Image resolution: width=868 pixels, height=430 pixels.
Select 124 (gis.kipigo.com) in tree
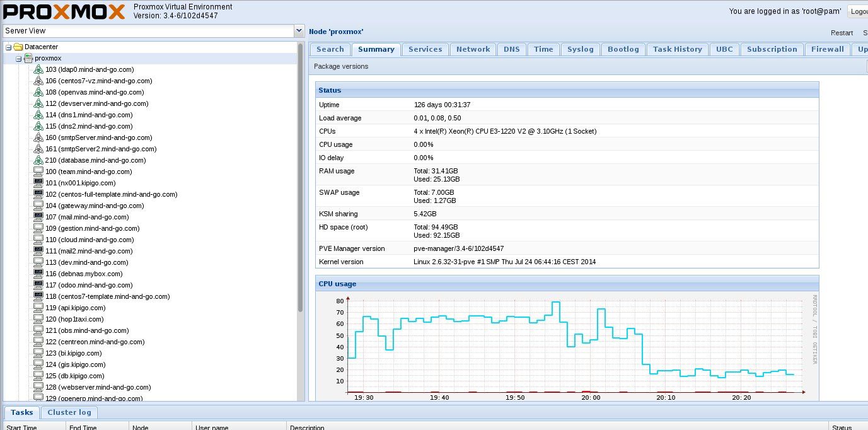click(75, 364)
